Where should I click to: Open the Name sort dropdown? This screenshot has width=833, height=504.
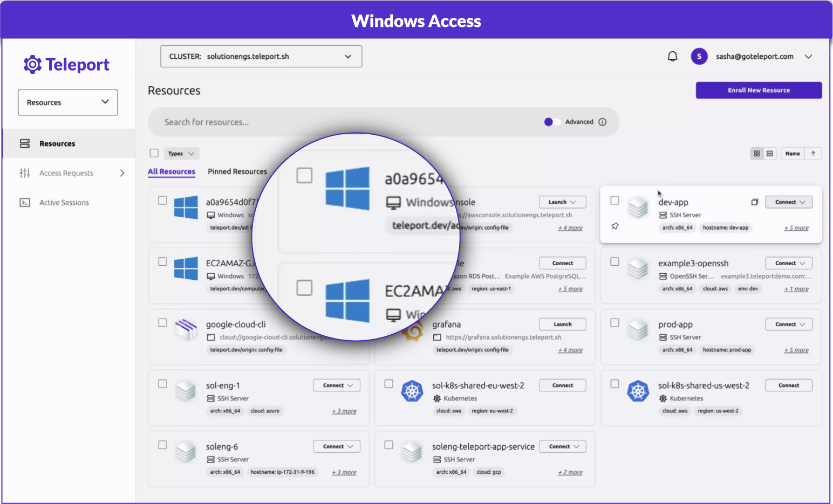point(793,154)
